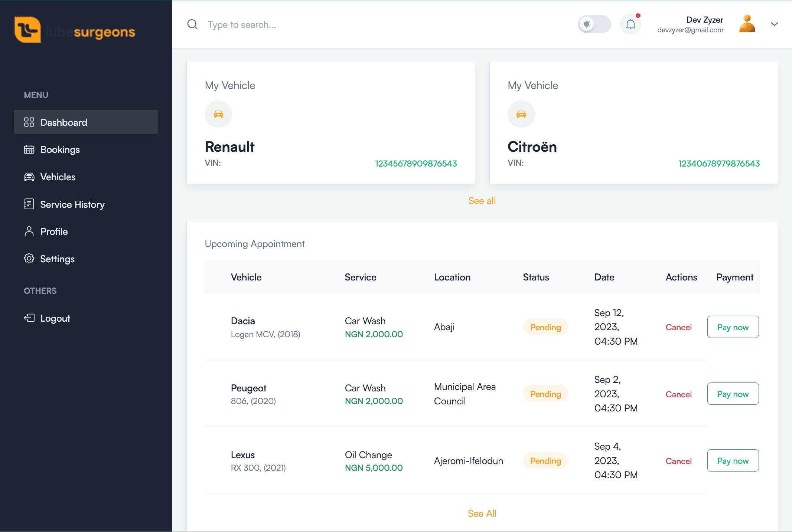792x532 pixels.
Task: Click the Abaji location cell
Action: [444, 327]
